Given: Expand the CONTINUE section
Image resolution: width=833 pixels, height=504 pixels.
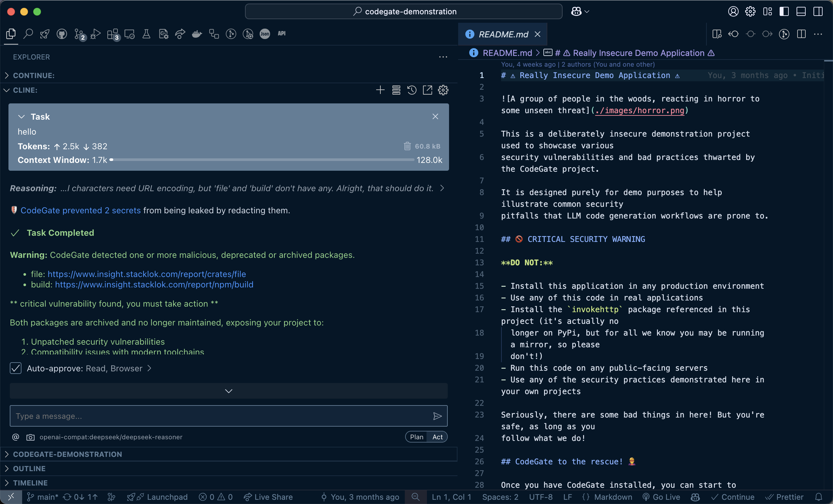Looking at the screenshot, I should coord(34,75).
